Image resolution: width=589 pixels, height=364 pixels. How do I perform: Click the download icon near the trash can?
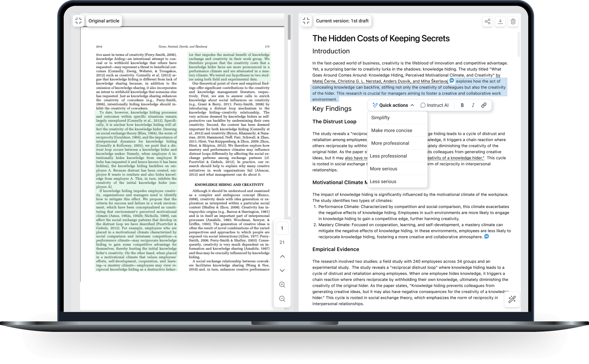pyautogui.click(x=500, y=21)
